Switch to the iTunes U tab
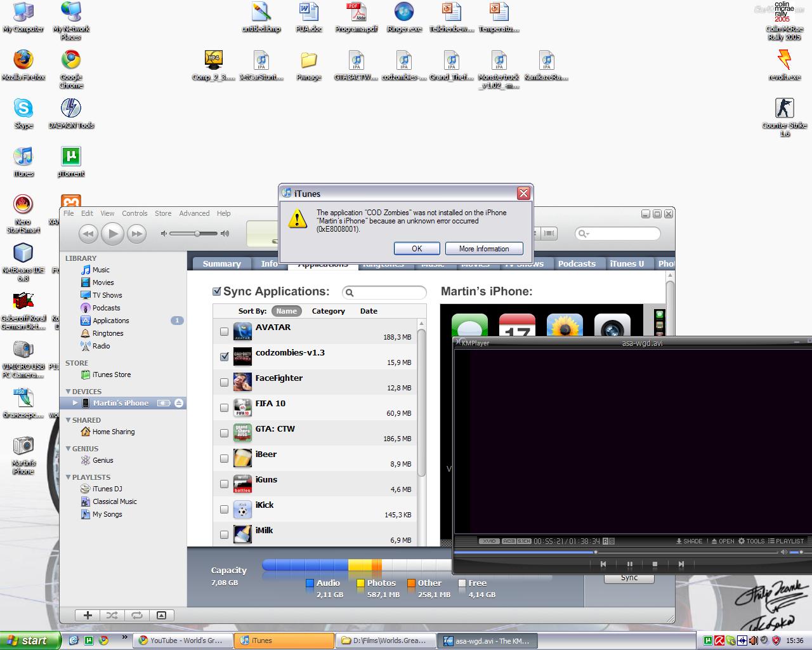The width and height of the screenshot is (812, 650). [x=627, y=264]
